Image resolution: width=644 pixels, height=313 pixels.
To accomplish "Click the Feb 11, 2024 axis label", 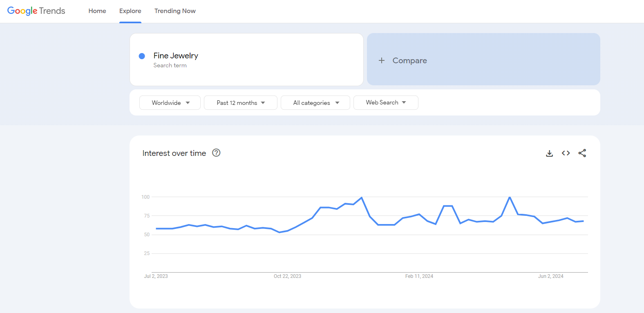I will [x=419, y=276].
